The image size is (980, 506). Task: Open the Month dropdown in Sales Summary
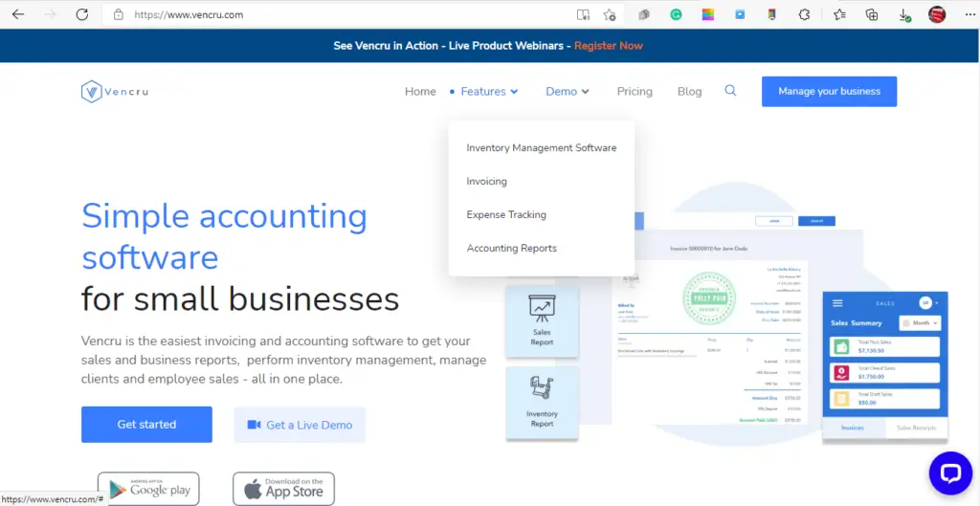pos(920,323)
